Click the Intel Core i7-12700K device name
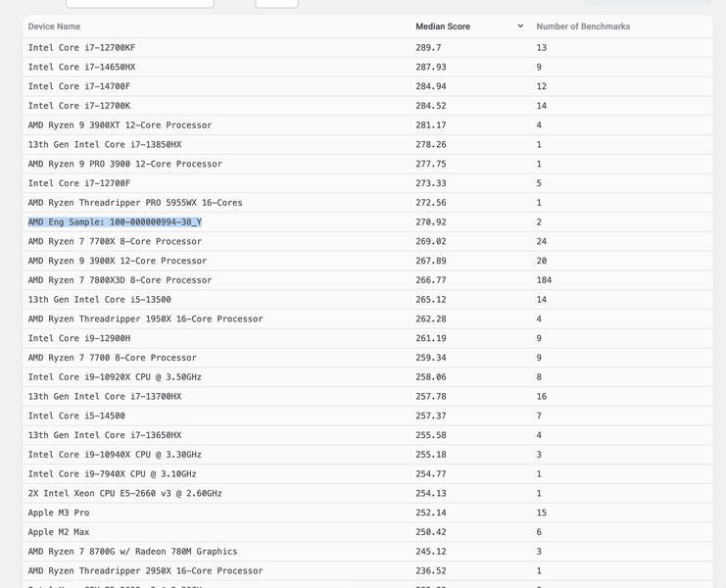The height and width of the screenshot is (588, 726). pyautogui.click(x=79, y=106)
